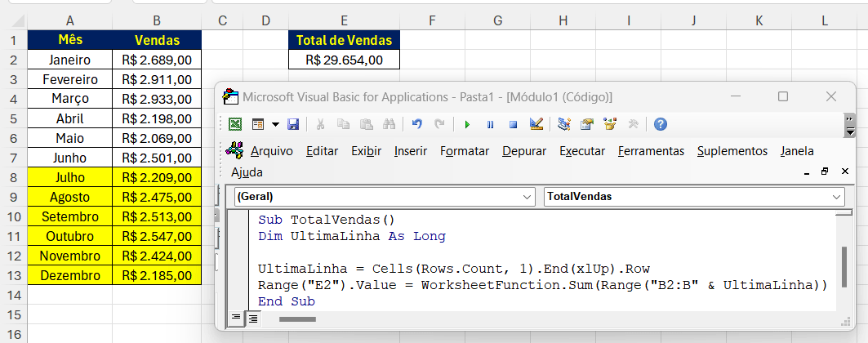Undo last edit with the undo arrow
868x343 pixels.
tap(416, 124)
